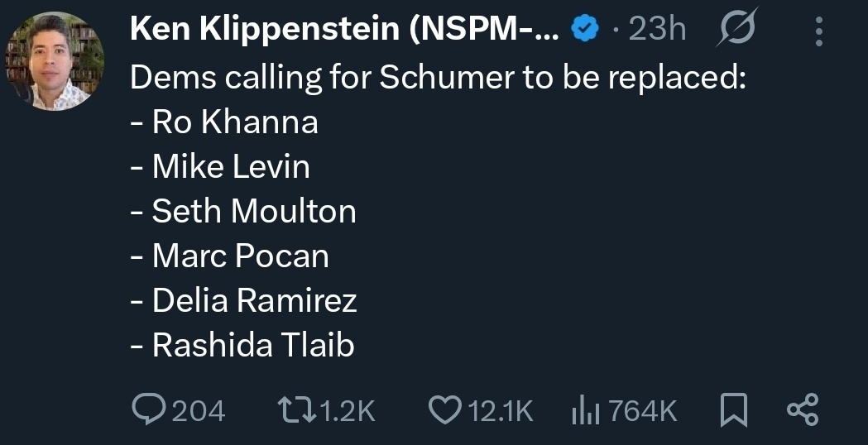Click the 204 replies count
The height and width of the screenshot is (445, 868).
198,411
